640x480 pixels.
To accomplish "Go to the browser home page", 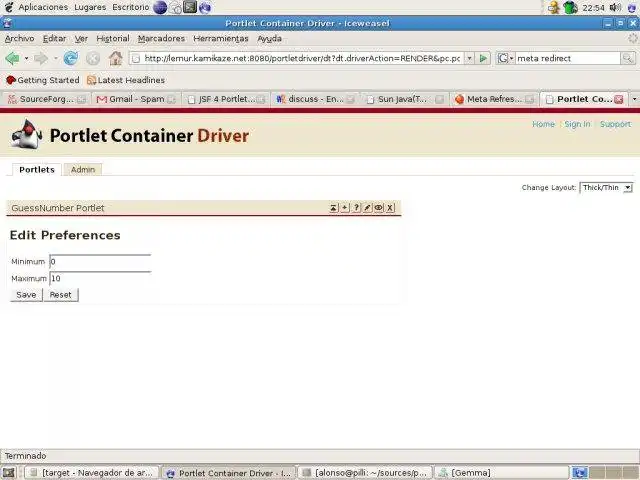I will (116, 58).
